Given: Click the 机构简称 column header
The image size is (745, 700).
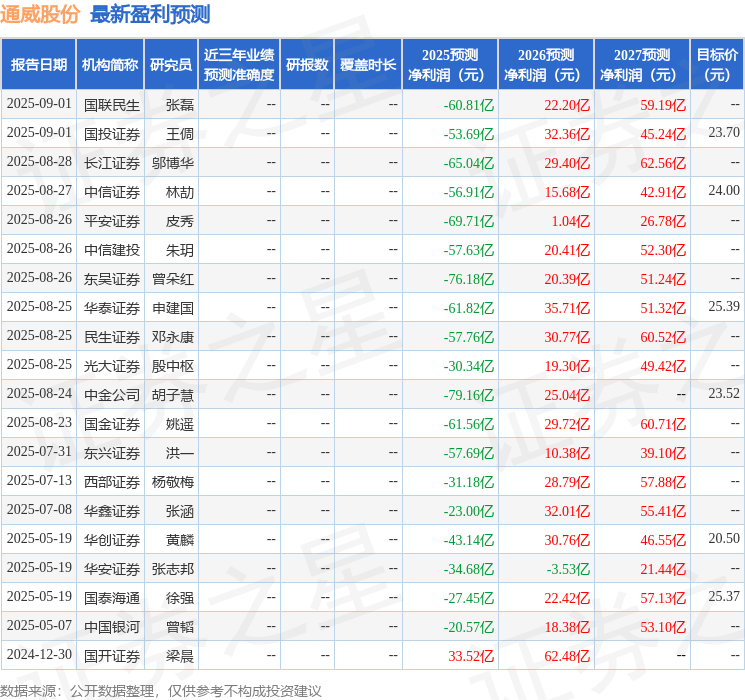Looking at the screenshot, I should [110, 65].
